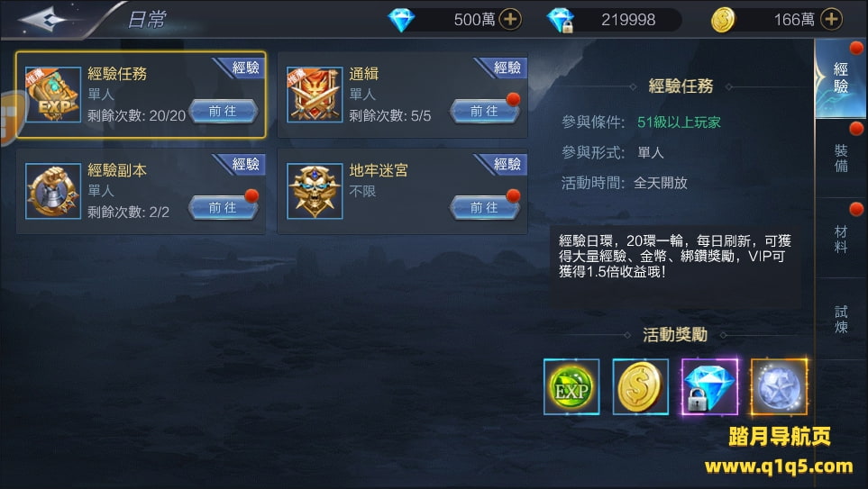Add gold coins with the plus icon

831,19
